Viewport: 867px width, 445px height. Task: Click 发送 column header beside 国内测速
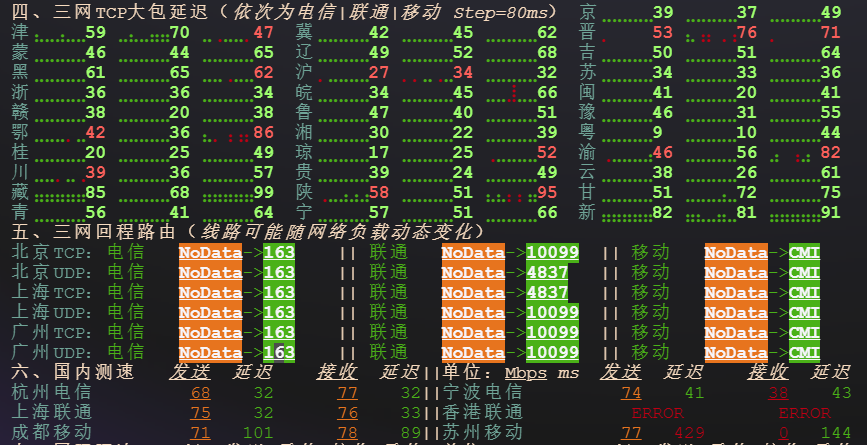(x=189, y=372)
